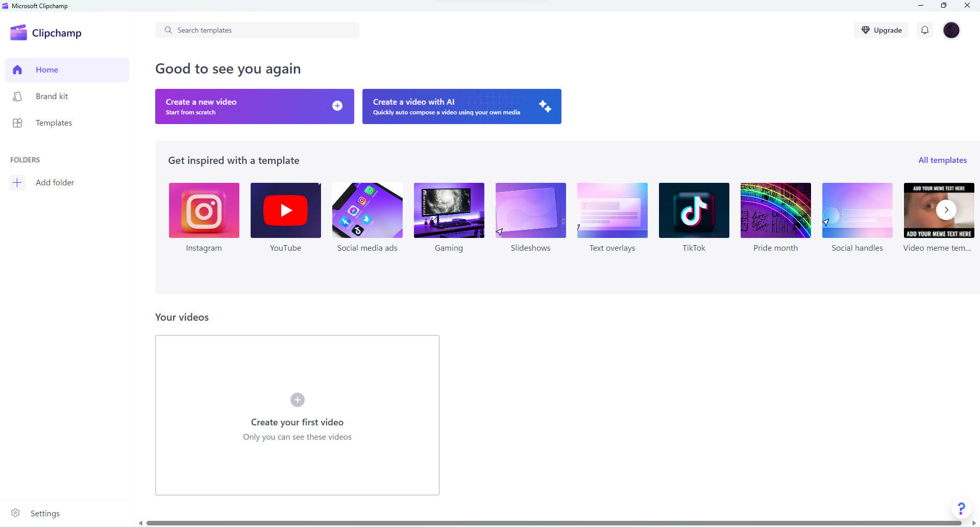Click the YouTube label text
Viewport: 980px width, 528px height.
pyautogui.click(x=285, y=248)
